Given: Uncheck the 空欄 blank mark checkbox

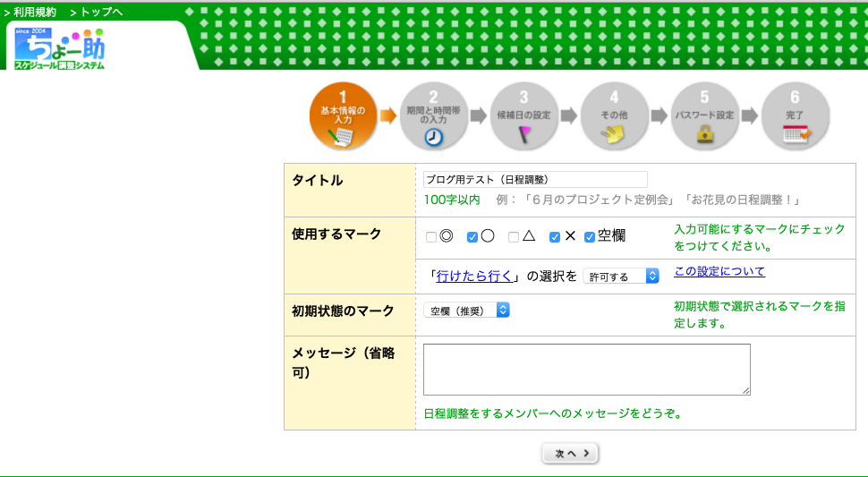Looking at the screenshot, I should click(x=590, y=237).
